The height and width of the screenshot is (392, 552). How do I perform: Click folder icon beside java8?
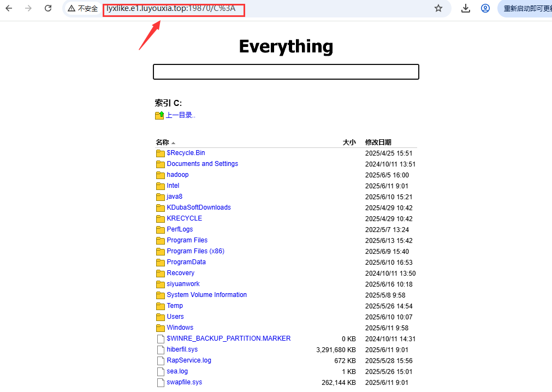pyautogui.click(x=161, y=197)
